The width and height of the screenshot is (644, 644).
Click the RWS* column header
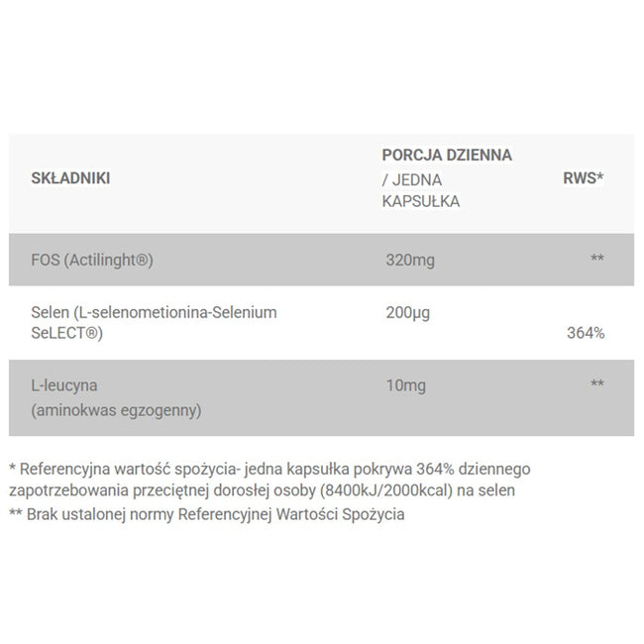coord(583,178)
